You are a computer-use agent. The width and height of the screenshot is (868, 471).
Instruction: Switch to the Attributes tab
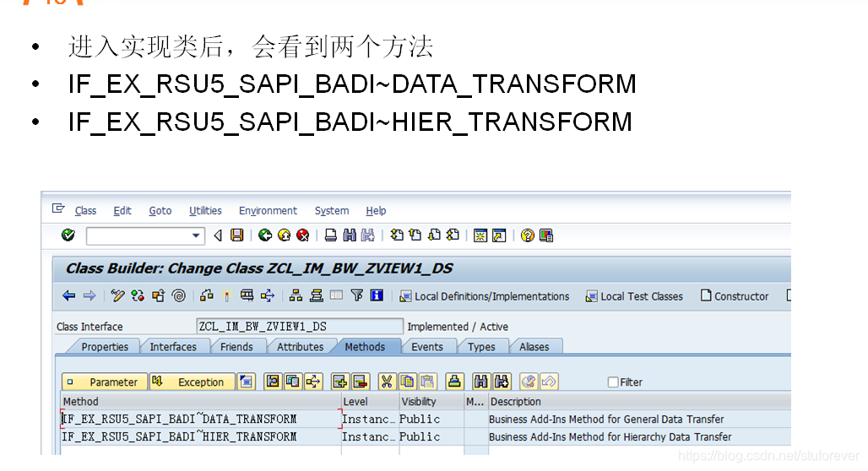point(300,347)
